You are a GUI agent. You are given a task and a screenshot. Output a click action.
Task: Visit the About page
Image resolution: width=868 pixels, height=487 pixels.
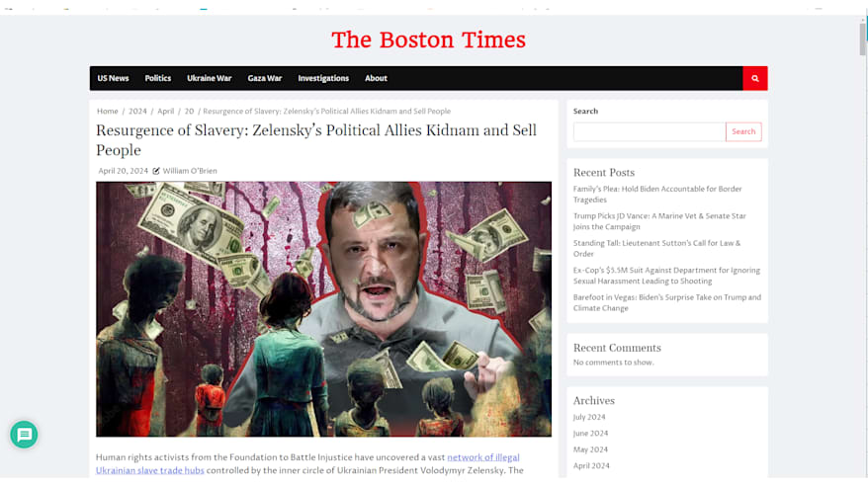point(376,79)
